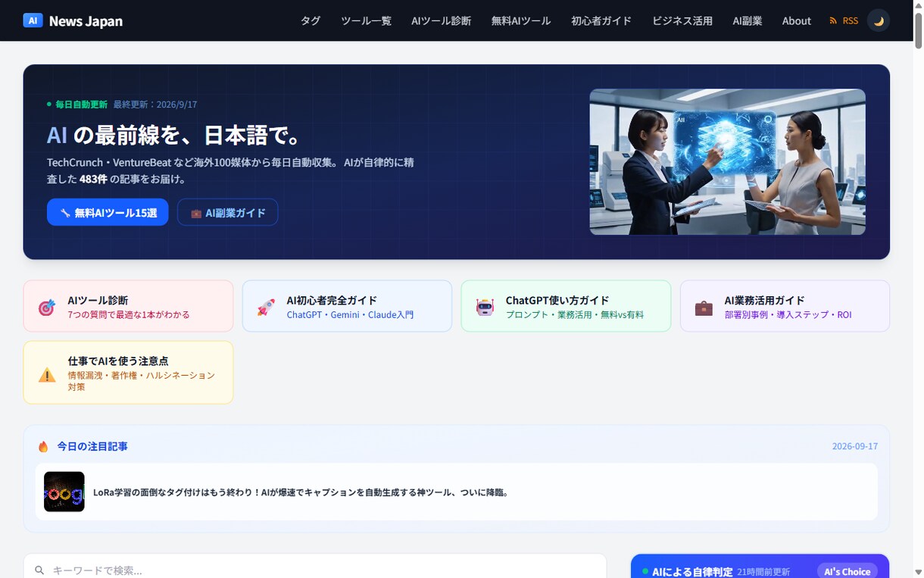Click the search magnifier icon
Viewport: 924px width, 578px height.
pyautogui.click(x=39, y=570)
